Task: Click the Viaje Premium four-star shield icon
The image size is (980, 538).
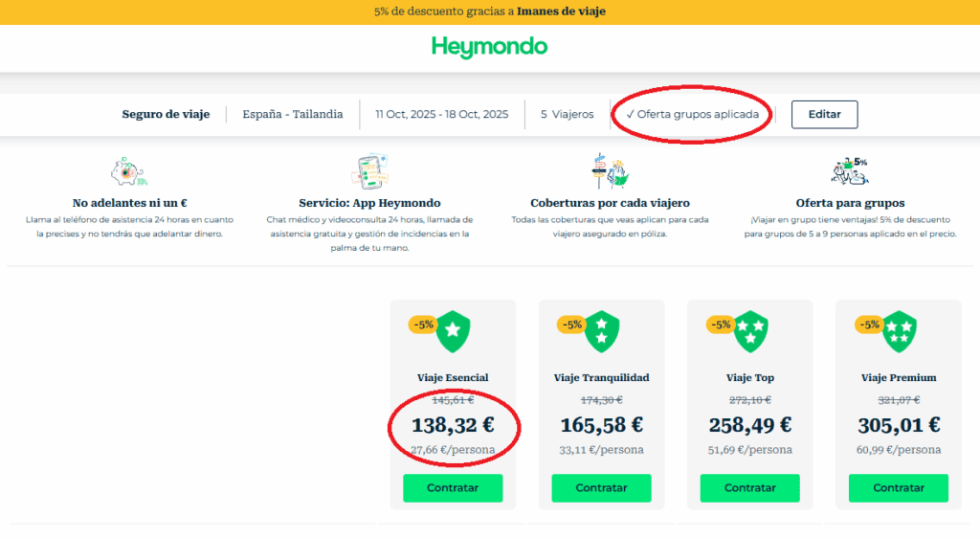Action: pos(899,331)
